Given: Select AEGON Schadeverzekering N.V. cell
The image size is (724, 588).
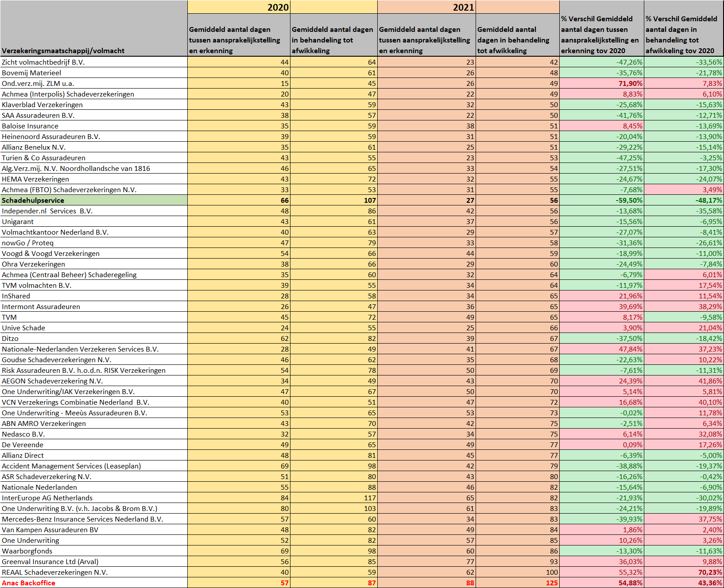Looking at the screenshot, I should tap(94, 381).
